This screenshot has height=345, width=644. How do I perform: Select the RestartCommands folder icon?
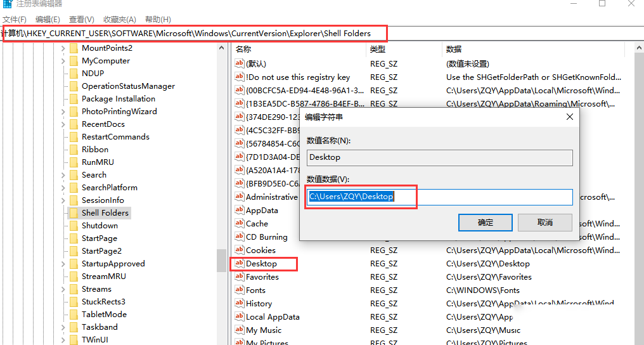click(x=74, y=137)
